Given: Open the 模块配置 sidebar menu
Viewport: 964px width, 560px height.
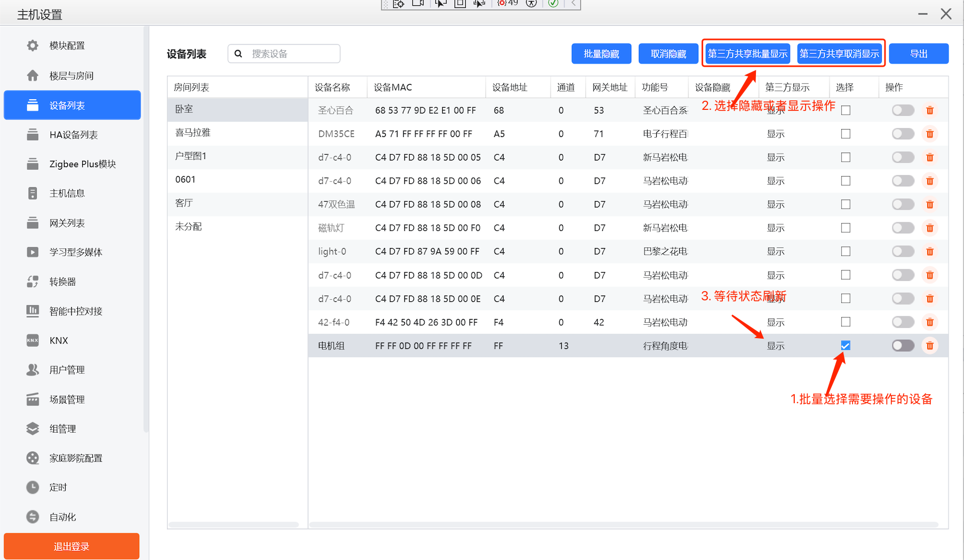Looking at the screenshot, I should [x=67, y=46].
